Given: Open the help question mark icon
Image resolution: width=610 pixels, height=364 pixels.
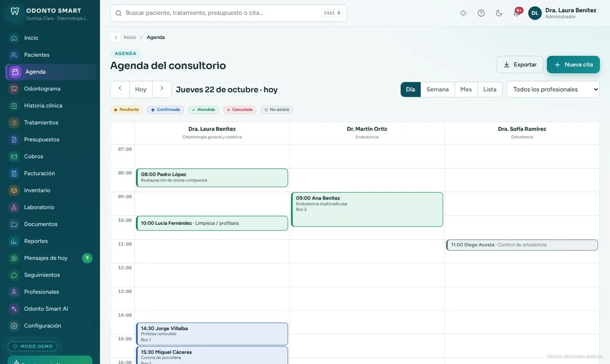Looking at the screenshot, I should click(x=481, y=13).
